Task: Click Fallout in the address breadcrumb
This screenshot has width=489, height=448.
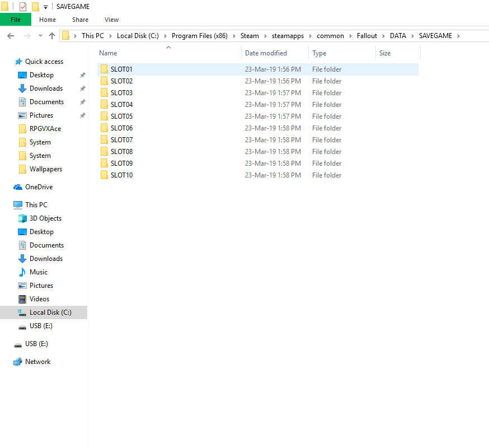Action: (x=367, y=36)
